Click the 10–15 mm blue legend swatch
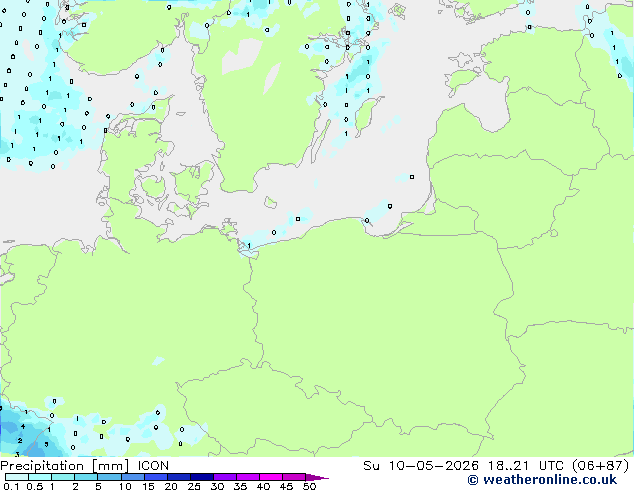The height and width of the screenshot is (490, 634). click(133, 477)
